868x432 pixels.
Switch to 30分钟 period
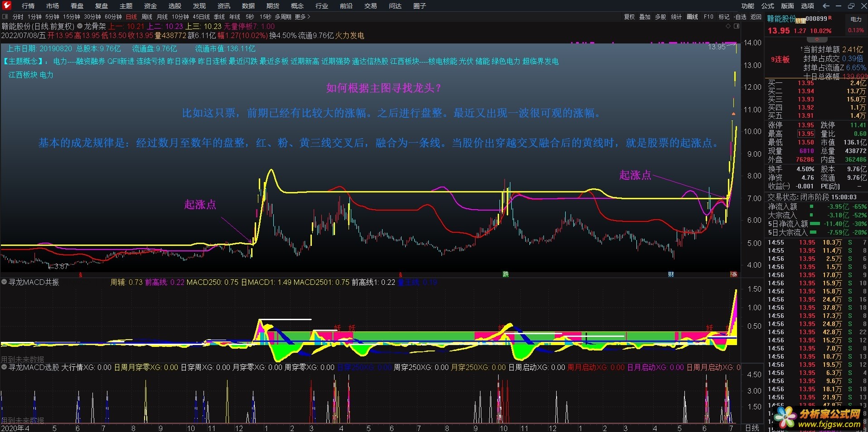(92, 17)
